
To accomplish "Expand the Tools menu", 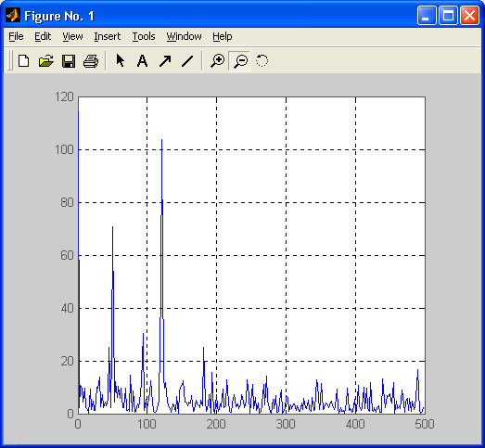I will (x=144, y=36).
